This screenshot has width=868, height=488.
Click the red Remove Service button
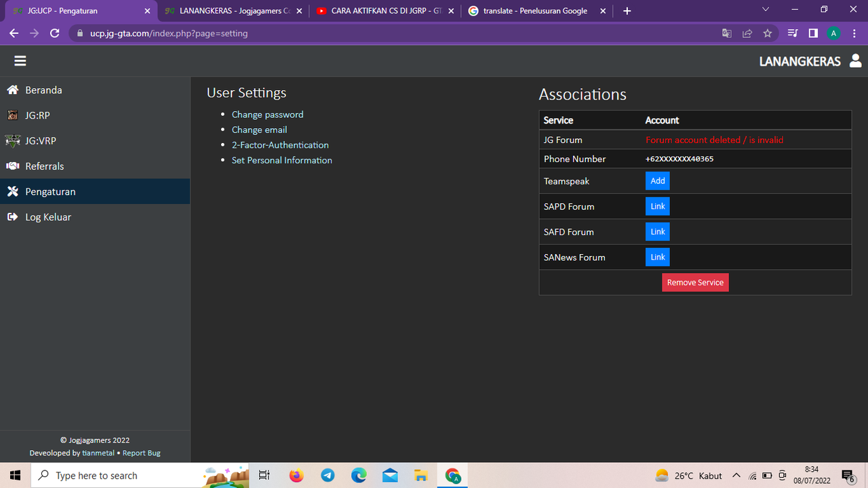coord(695,283)
